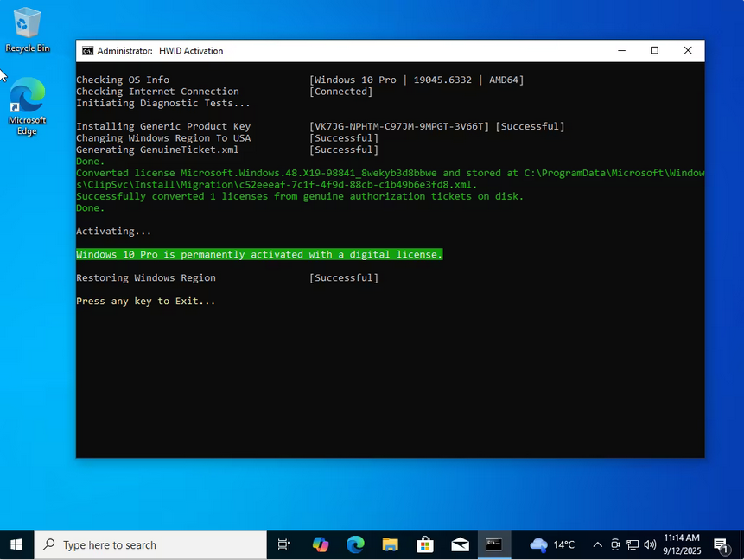This screenshot has width=744, height=560.
Task: Click 'Successfully converted 1 licenses' green line
Action: pyautogui.click(x=300, y=196)
